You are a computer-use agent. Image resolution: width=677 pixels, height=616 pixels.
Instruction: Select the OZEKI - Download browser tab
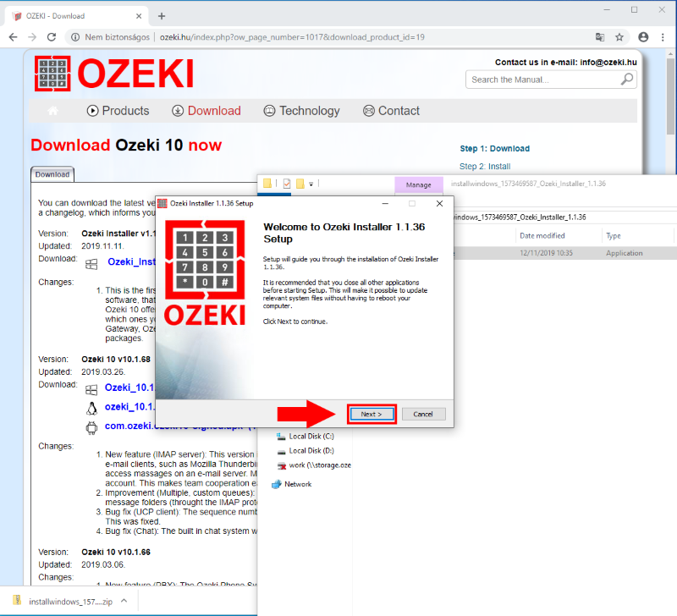(x=77, y=16)
